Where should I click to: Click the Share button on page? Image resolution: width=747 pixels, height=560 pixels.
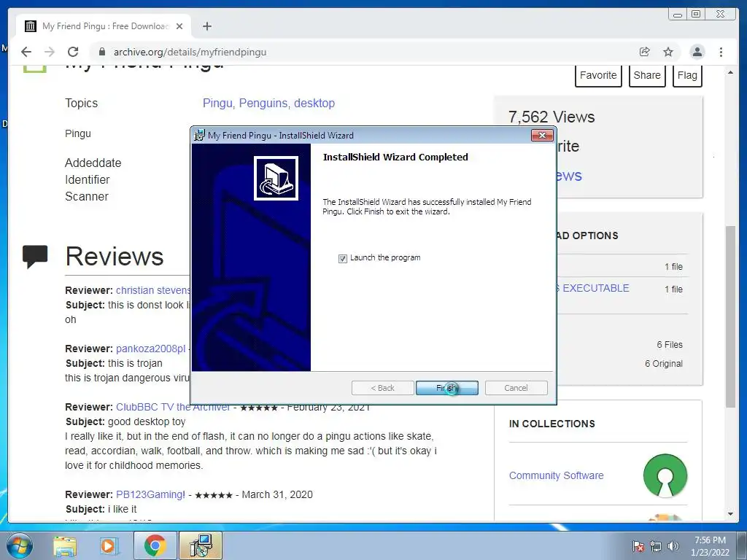tap(647, 75)
